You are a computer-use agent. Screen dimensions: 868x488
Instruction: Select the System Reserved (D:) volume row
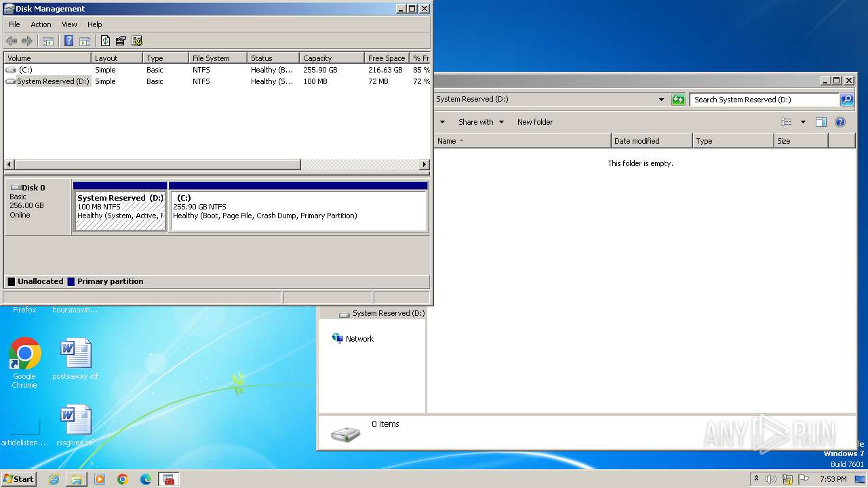point(217,81)
